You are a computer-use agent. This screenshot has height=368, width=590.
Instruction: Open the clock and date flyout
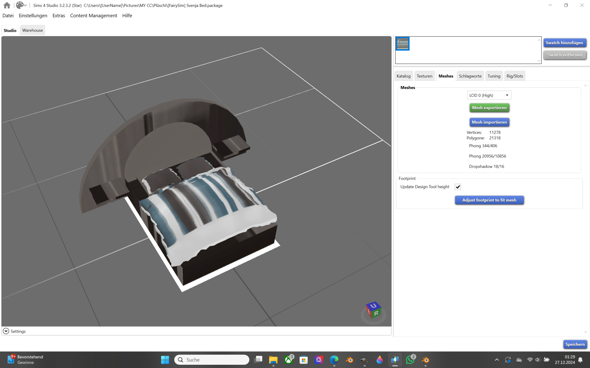coord(565,360)
